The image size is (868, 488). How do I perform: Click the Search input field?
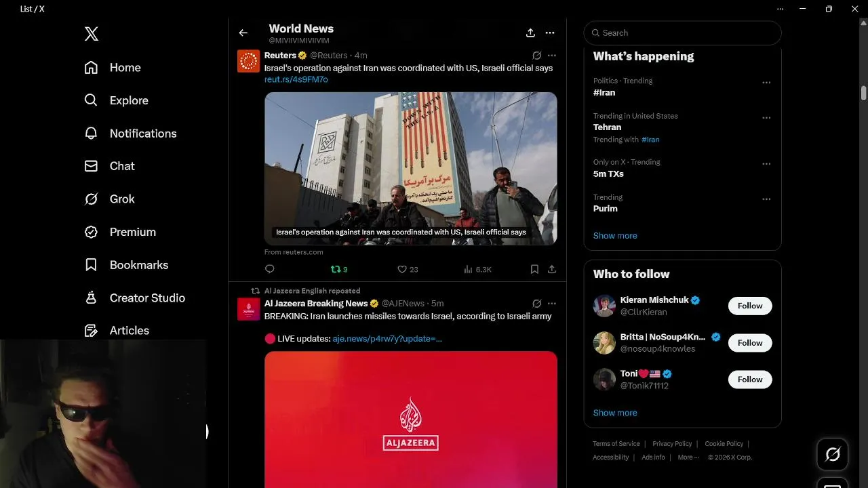682,33
